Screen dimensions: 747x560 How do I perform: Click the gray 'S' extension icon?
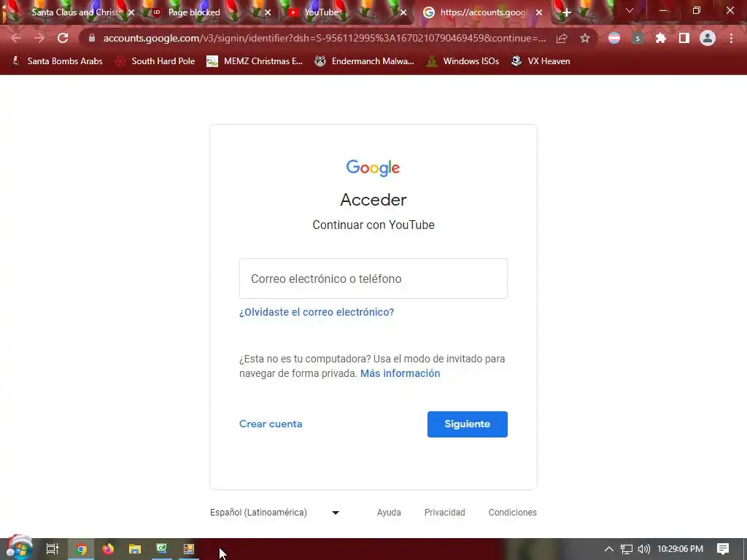coord(638,38)
